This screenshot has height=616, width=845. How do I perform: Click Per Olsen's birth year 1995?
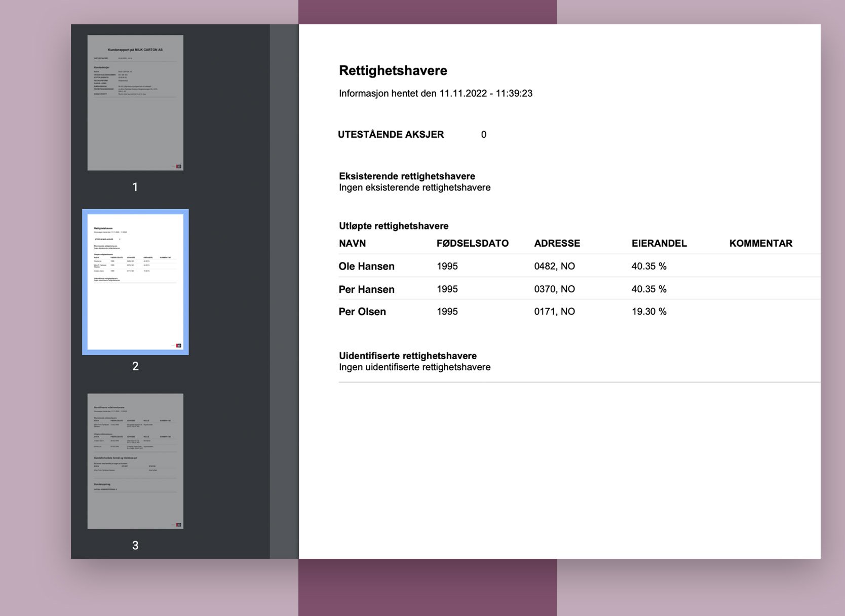[x=447, y=312]
